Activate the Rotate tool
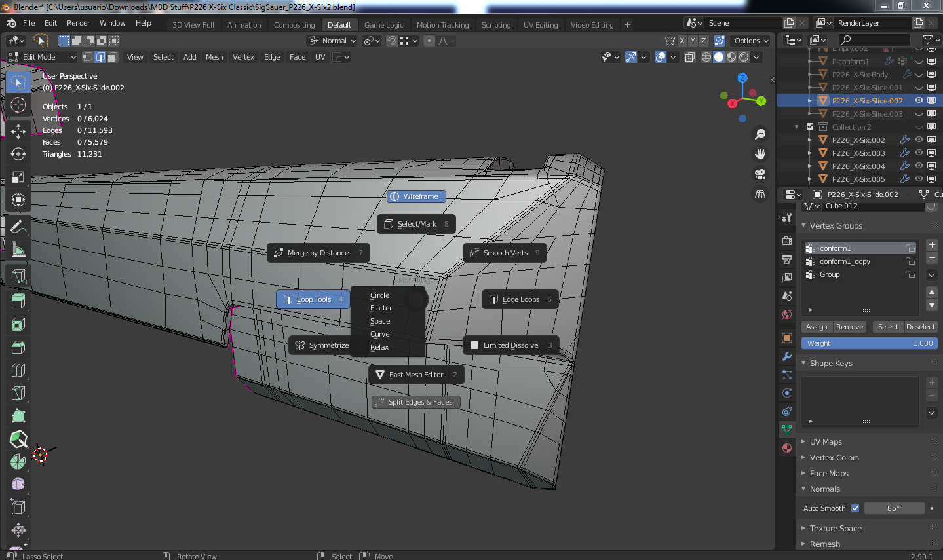The width and height of the screenshot is (943, 560). point(18,154)
